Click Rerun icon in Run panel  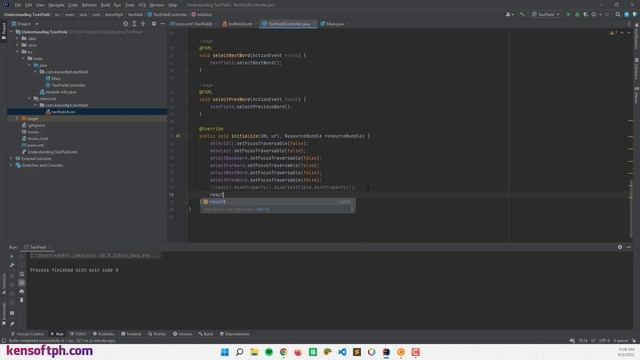pyautogui.click(x=12, y=256)
